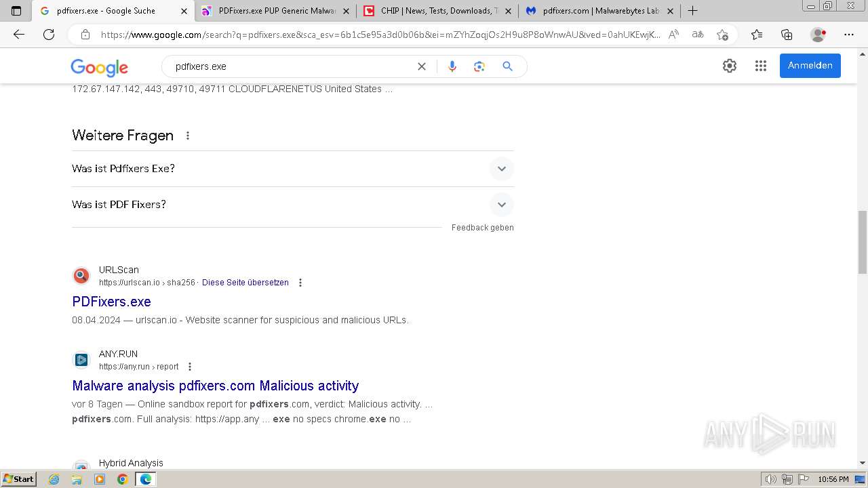868x488 pixels.
Task: Click the Start button
Action: coord(19,479)
